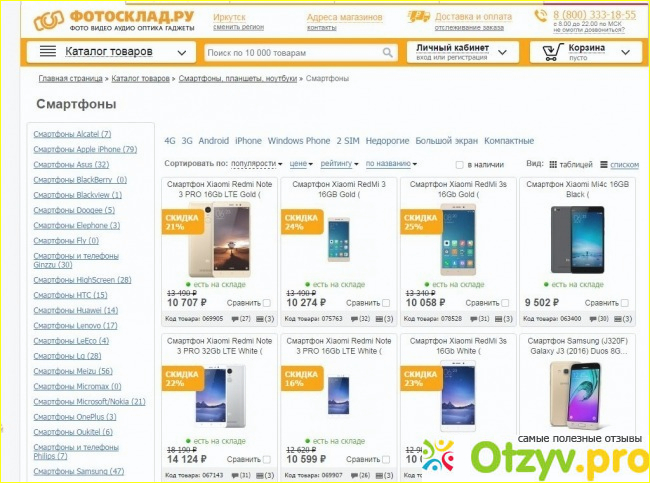Click the hamburger icon in Каталог товаров
The height and width of the screenshot is (483, 650).
48,51
